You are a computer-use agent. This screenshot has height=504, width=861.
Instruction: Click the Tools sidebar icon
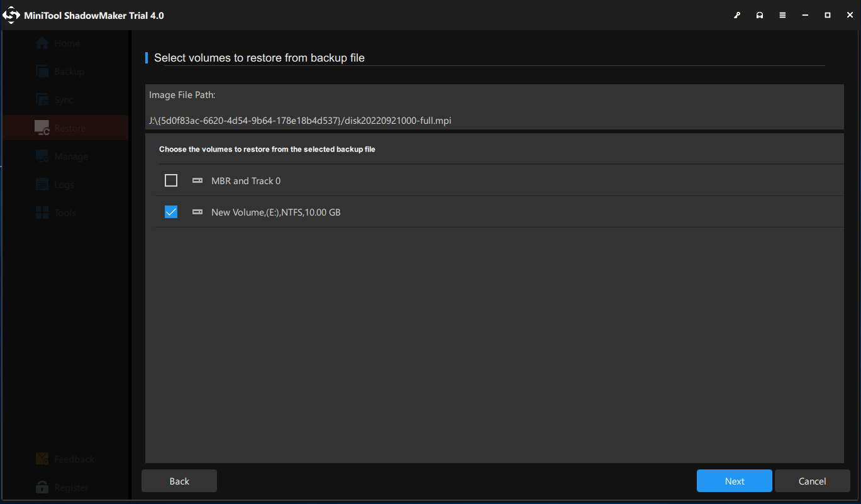(x=42, y=213)
